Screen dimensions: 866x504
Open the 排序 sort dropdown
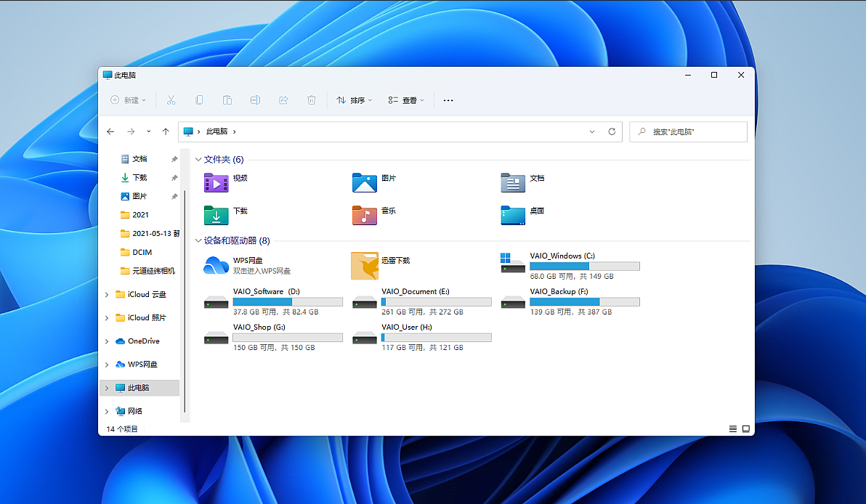355,100
